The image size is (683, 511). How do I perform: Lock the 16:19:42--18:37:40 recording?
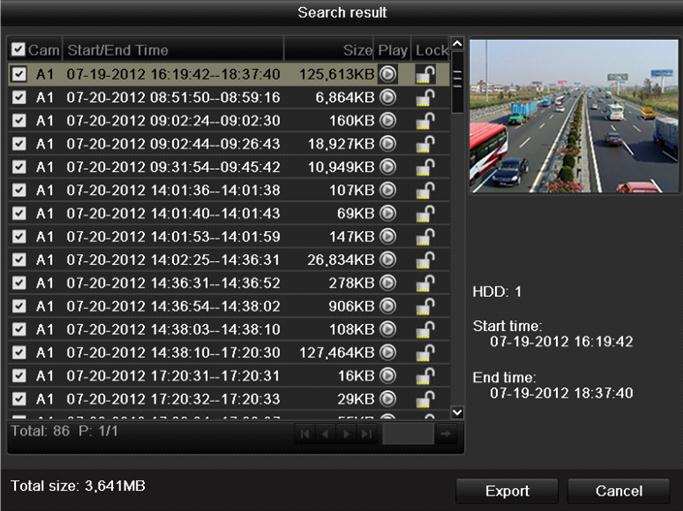[x=426, y=74]
